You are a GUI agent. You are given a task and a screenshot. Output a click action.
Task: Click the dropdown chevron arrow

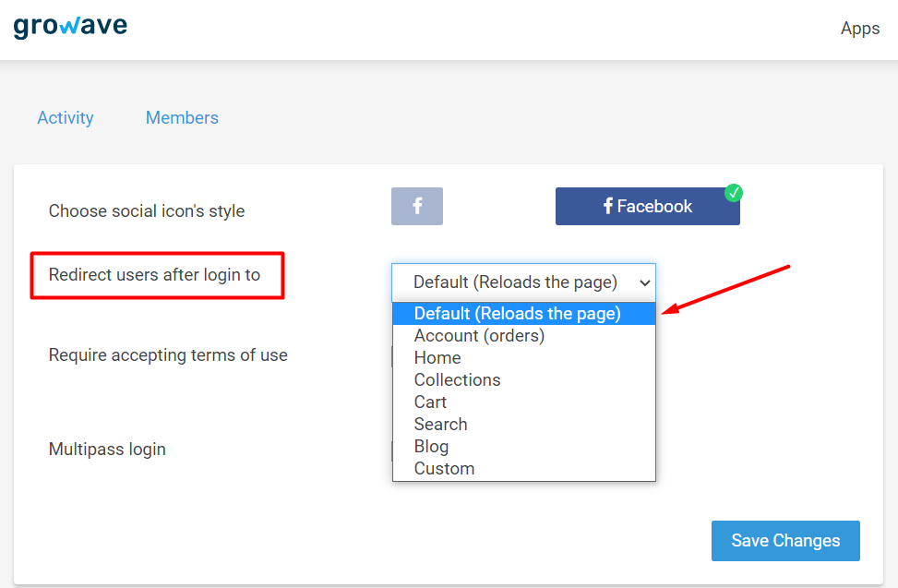[645, 282]
